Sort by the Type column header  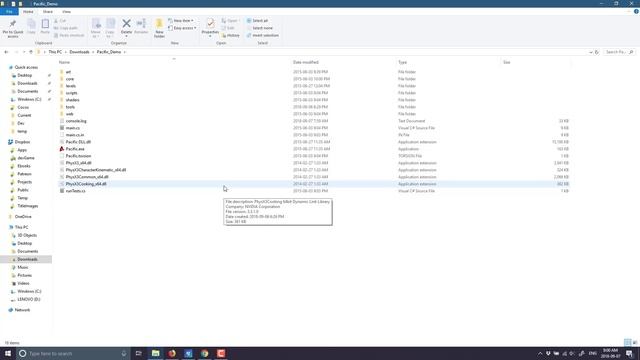(402, 62)
